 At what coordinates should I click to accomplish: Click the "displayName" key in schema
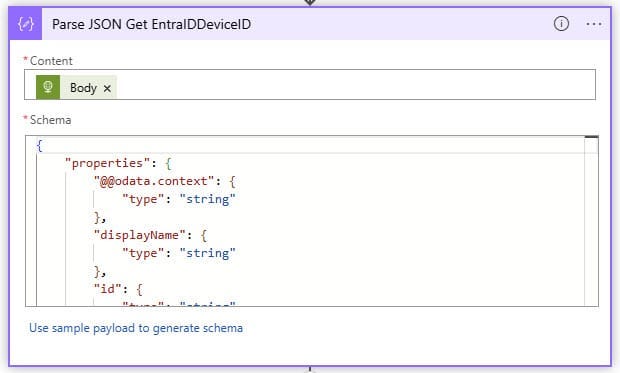pos(140,235)
